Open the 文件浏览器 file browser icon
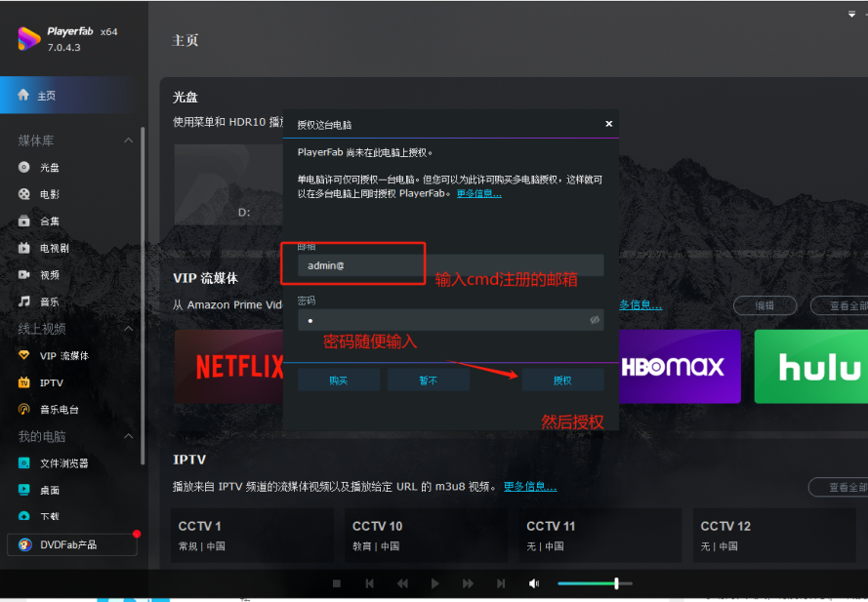868x602 pixels. (x=23, y=463)
